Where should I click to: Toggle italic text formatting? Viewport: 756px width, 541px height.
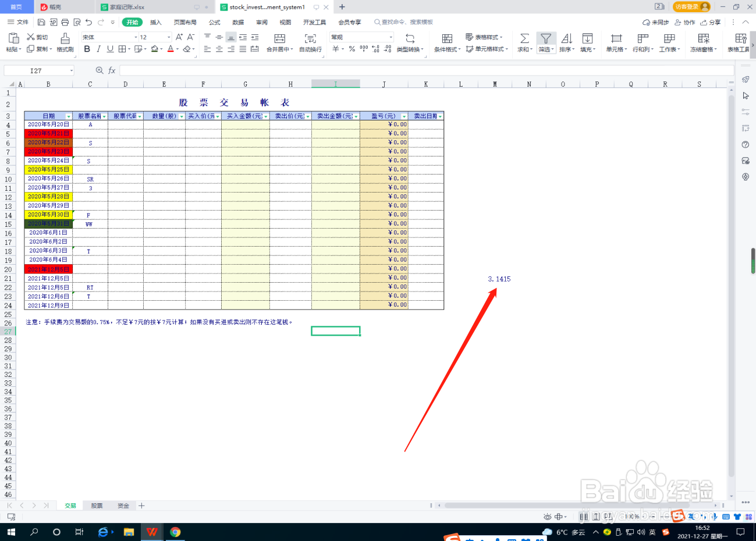click(98, 49)
